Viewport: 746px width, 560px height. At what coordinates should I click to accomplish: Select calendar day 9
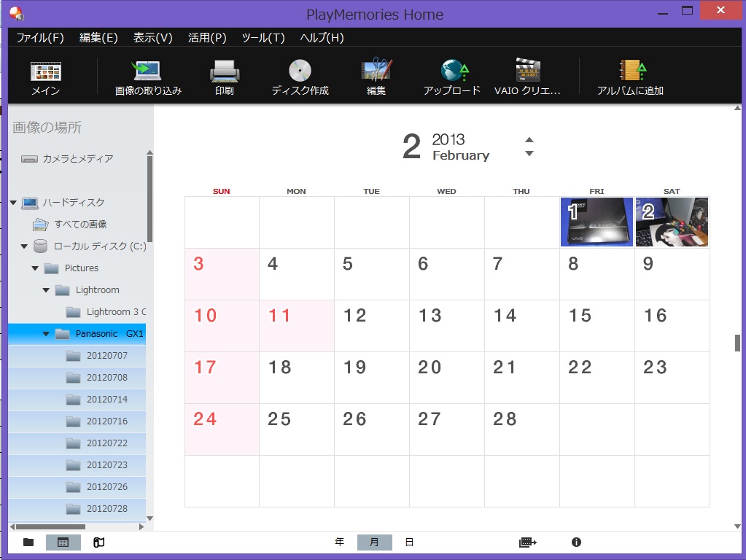pos(672,274)
